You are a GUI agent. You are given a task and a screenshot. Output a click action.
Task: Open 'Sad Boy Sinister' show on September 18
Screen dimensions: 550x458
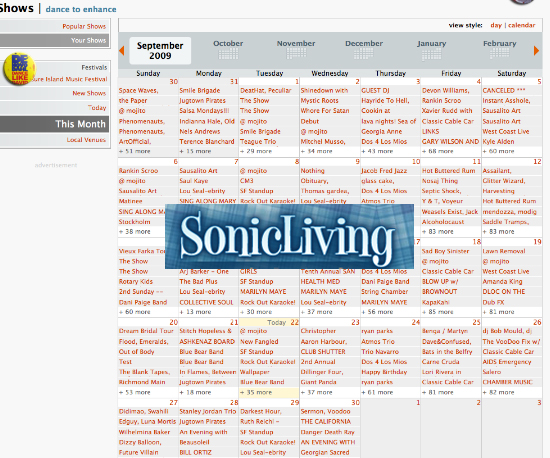click(445, 251)
